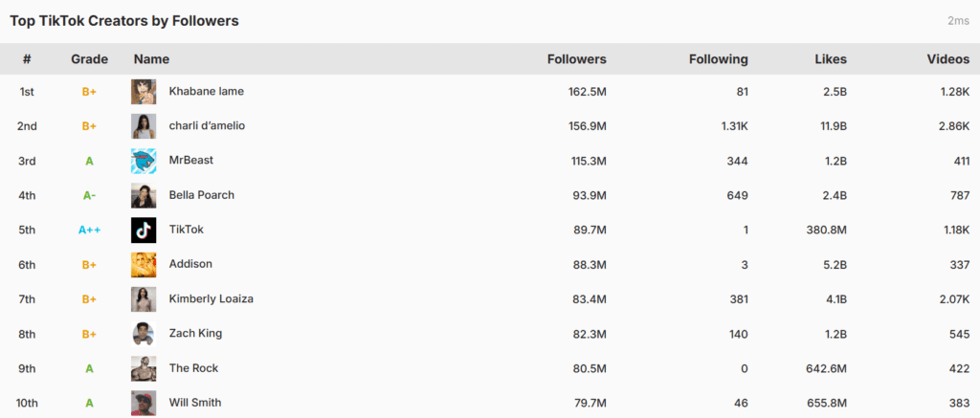Viewport: 980px width, 418px height.
Task: Click the A++ grade for TikTok
Action: (x=89, y=230)
